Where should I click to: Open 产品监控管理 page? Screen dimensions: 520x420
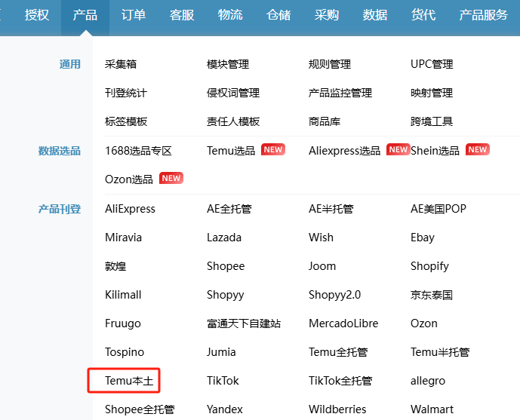click(340, 93)
